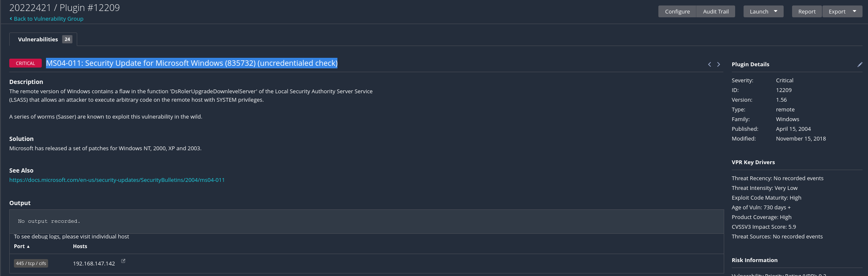Click the page title 20222421 / Plugin #12209
Screen dimensions: 868x276
click(x=65, y=8)
